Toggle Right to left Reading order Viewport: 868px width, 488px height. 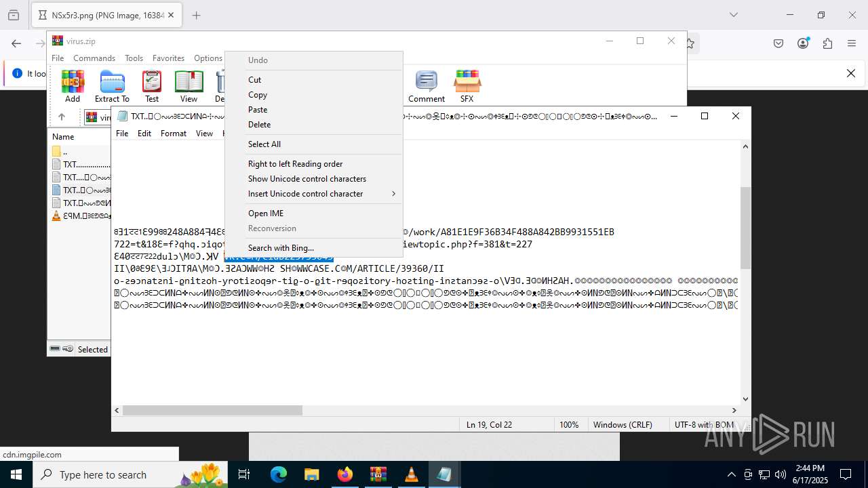pyautogui.click(x=314, y=164)
